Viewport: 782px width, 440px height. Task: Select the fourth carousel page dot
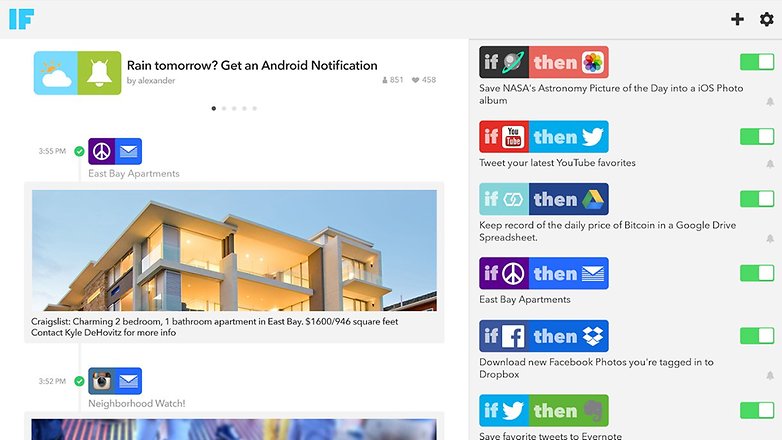click(244, 108)
